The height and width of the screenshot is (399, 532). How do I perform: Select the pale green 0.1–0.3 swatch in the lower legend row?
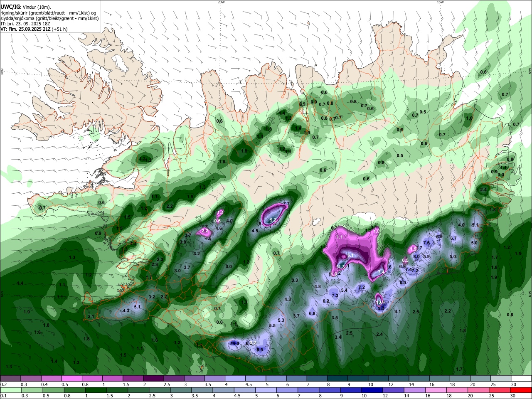click(12, 390)
